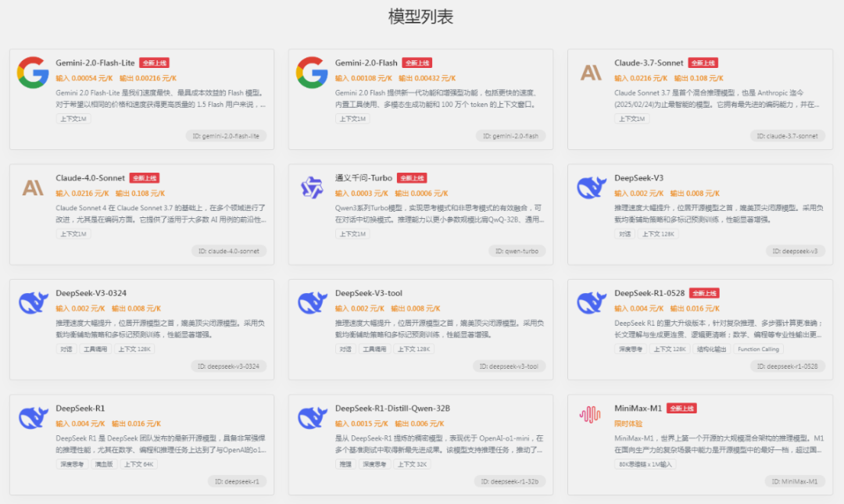The width and height of the screenshot is (844, 504).
Task: Click the 80K思维链 x 1M输入 tag
Action: pyautogui.click(x=646, y=465)
